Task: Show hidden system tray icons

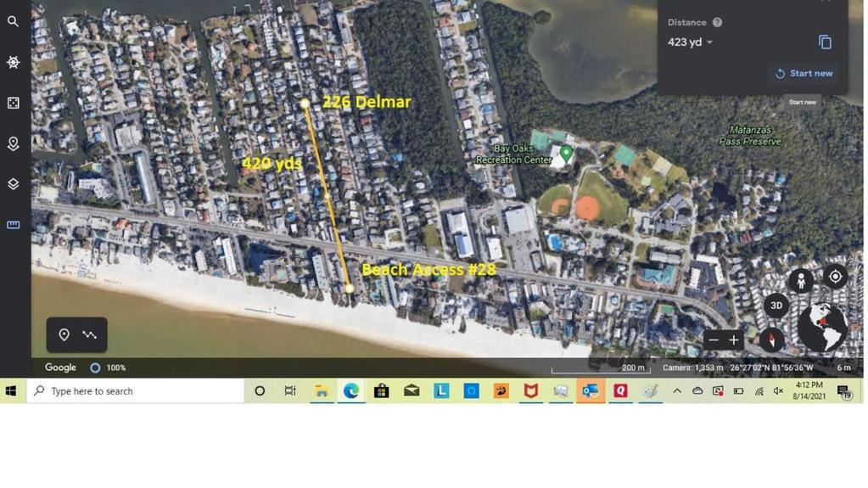Action: 677,391
